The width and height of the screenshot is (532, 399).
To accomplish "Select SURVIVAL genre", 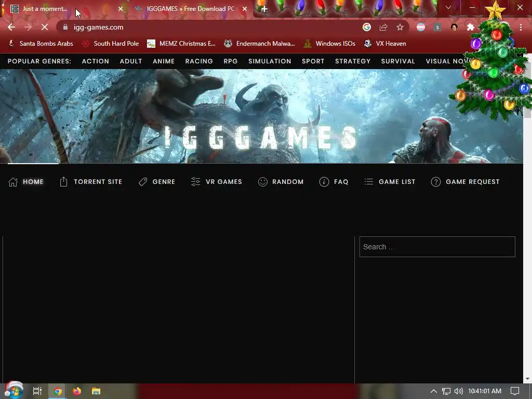I will pyautogui.click(x=398, y=61).
